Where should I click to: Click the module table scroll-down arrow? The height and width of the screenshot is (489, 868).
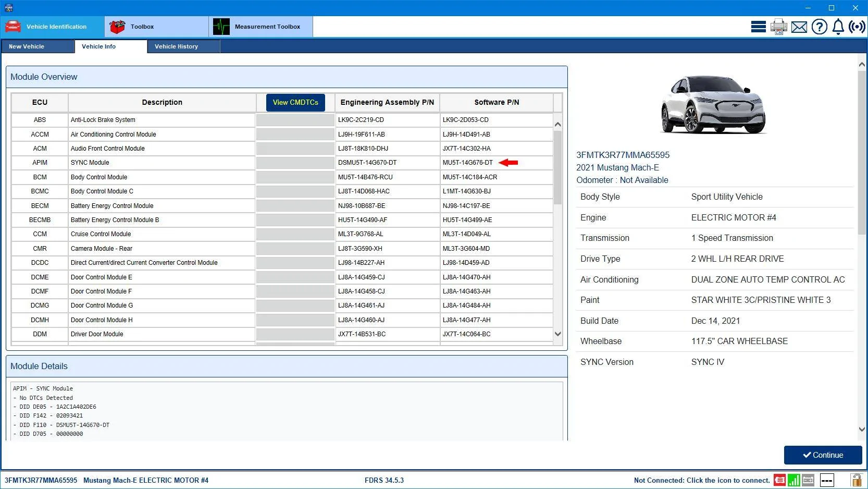557,334
